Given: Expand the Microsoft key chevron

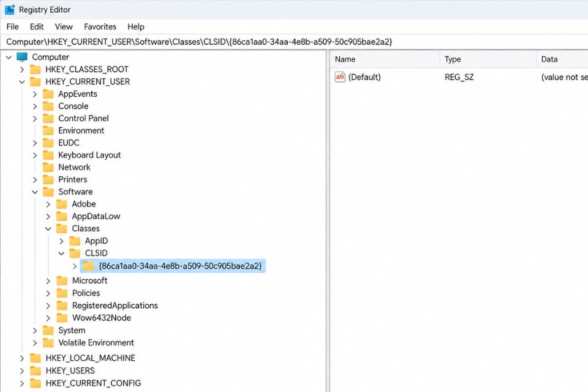Looking at the screenshot, I should (x=48, y=281).
